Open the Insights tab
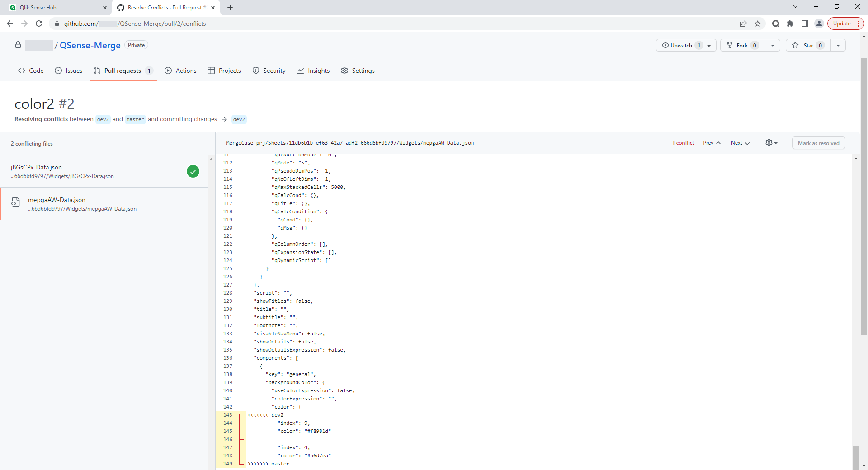The width and height of the screenshot is (868, 470). point(313,70)
